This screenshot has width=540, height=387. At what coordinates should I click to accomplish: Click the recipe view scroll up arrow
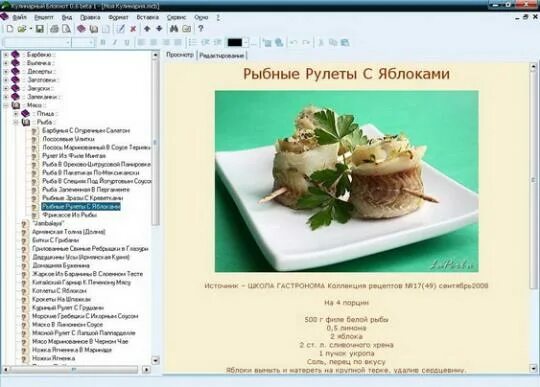click(x=533, y=66)
